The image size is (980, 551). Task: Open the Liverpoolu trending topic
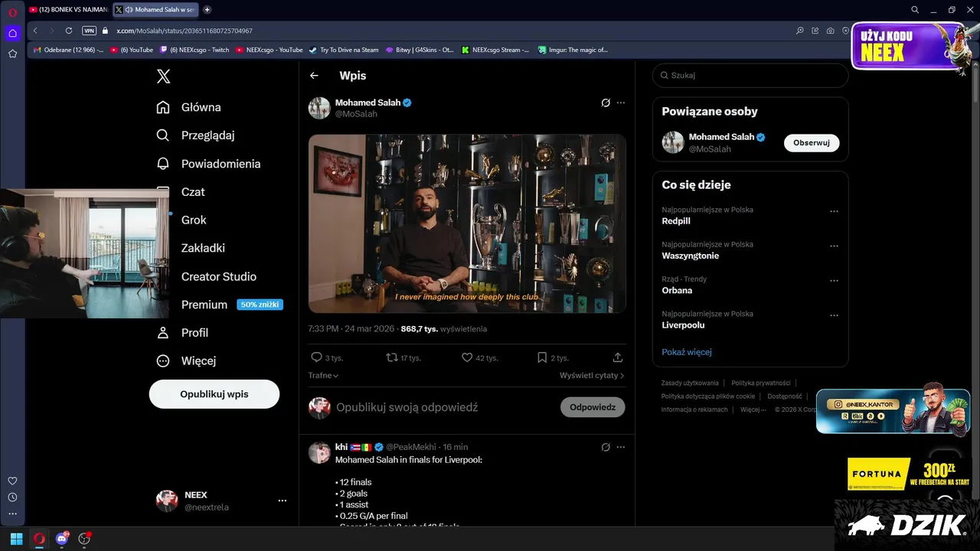(683, 325)
